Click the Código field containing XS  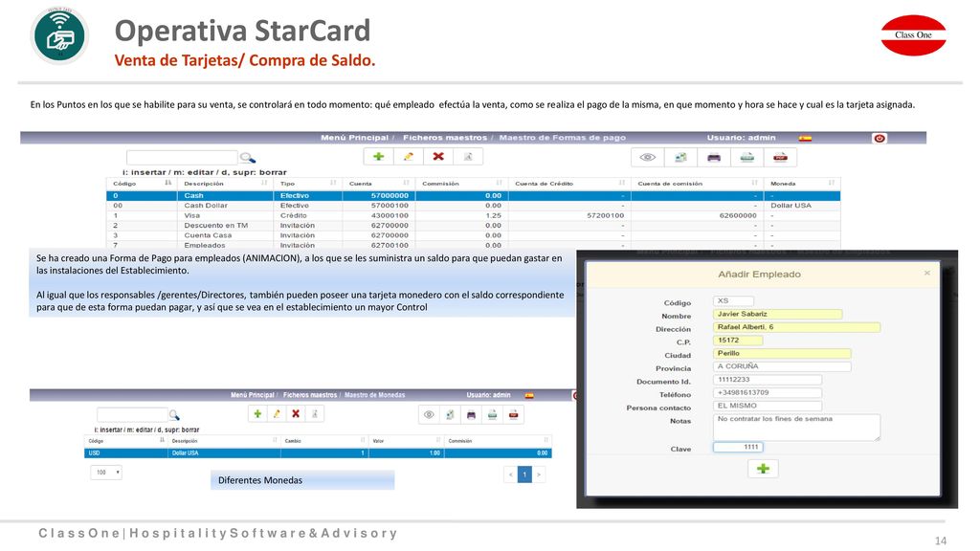pyautogui.click(x=733, y=301)
